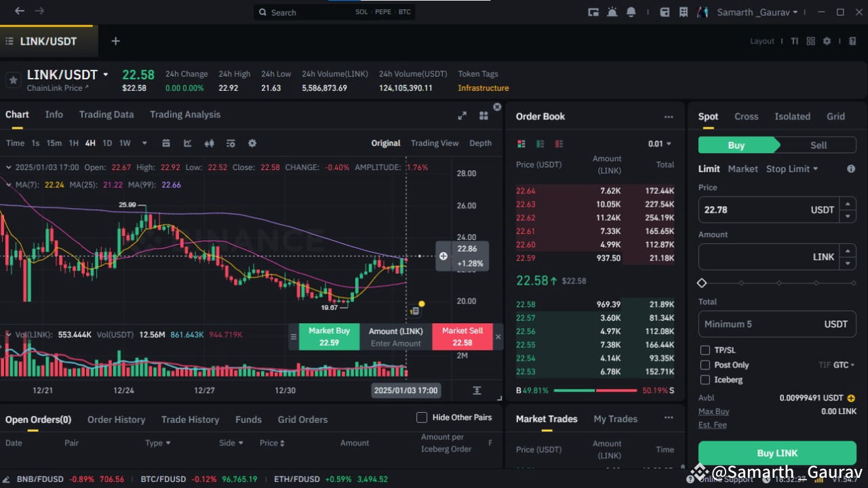
Task: Close the chart panel with X
Action: [x=497, y=107]
